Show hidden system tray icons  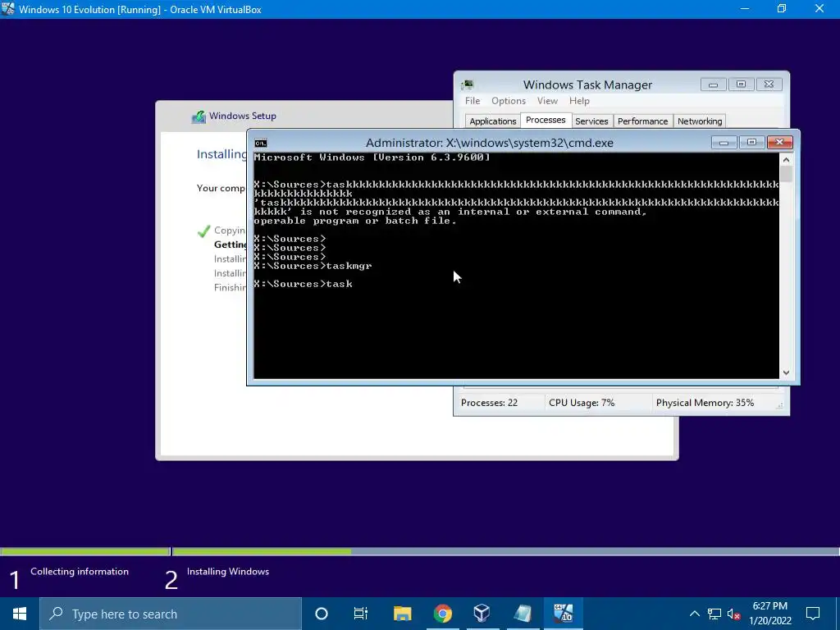694,614
